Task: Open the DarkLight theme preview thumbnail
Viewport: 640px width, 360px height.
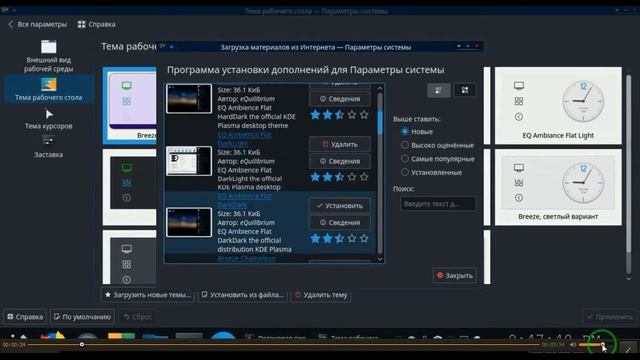Action: click(189, 161)
